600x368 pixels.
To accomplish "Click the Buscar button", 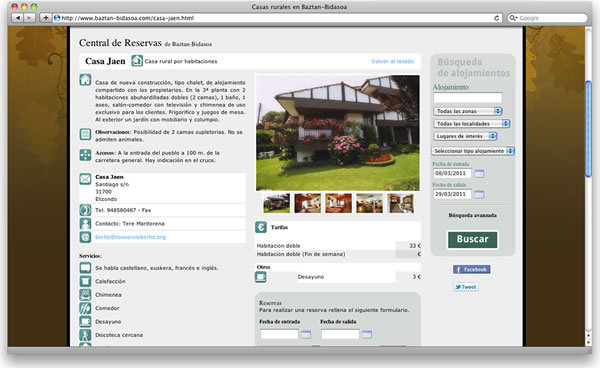I will tap(473, 239).
